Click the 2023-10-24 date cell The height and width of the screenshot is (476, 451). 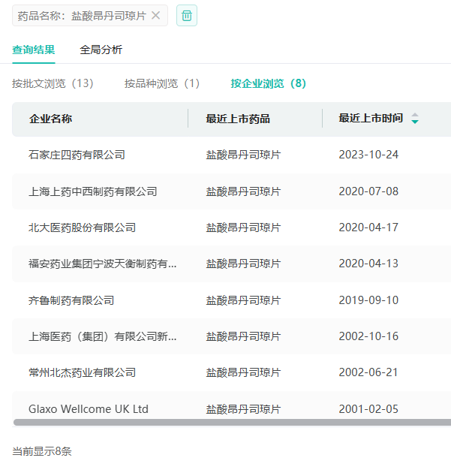(368, 155)
